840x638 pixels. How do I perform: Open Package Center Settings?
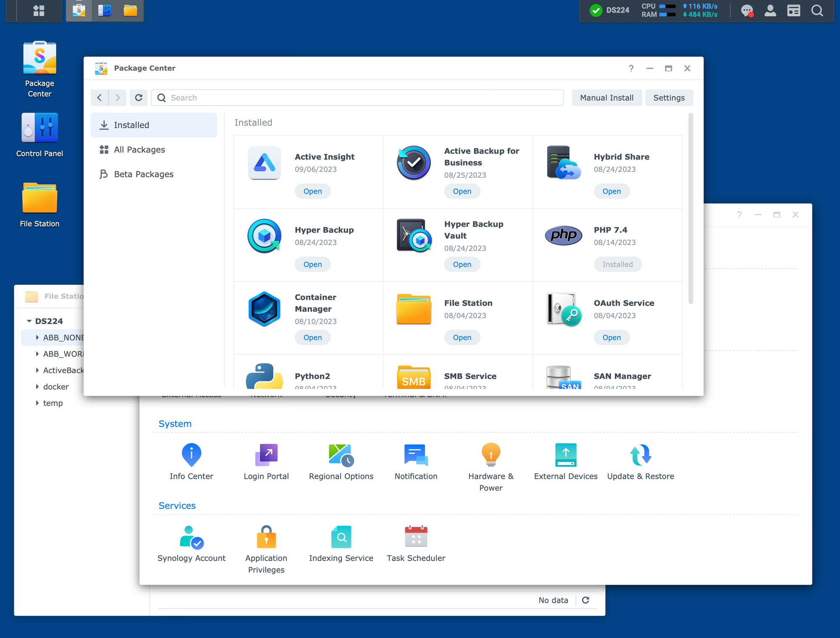pos(669,97)
